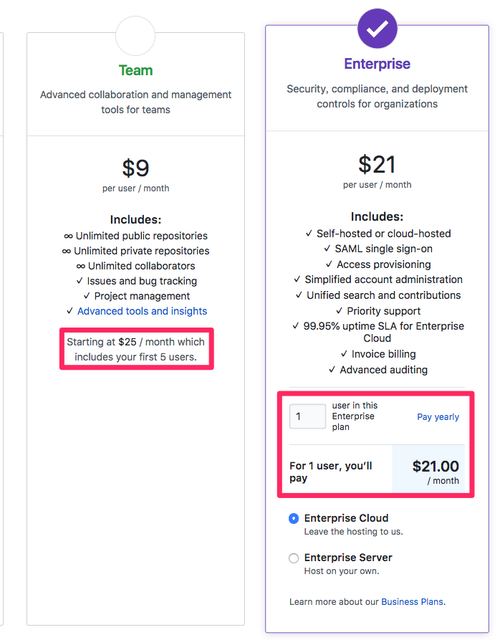Click checkmark next to Priority support
This screenshot has width=500, height=640.
pyautogui.click(x=339, y=311)
